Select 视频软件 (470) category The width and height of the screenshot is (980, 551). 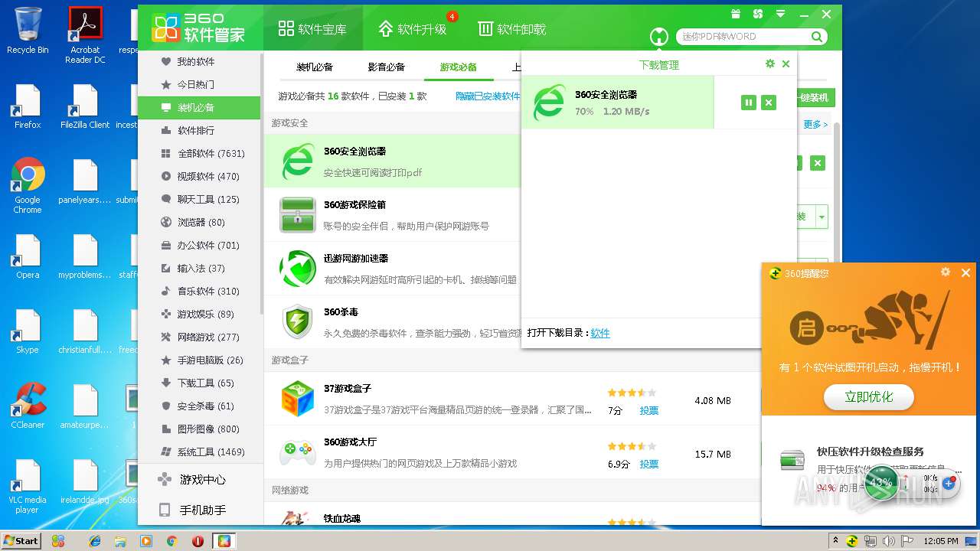point(199,176)
